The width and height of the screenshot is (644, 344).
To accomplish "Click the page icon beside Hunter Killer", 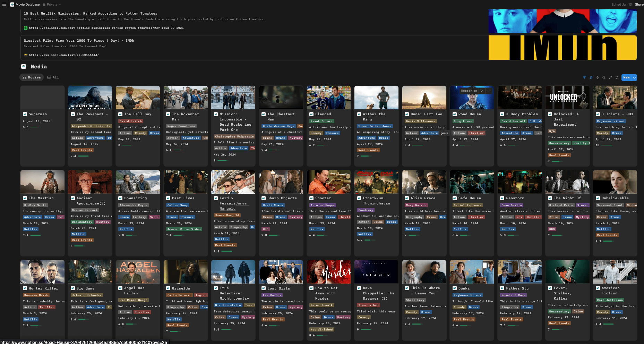I will coord(25,288).
